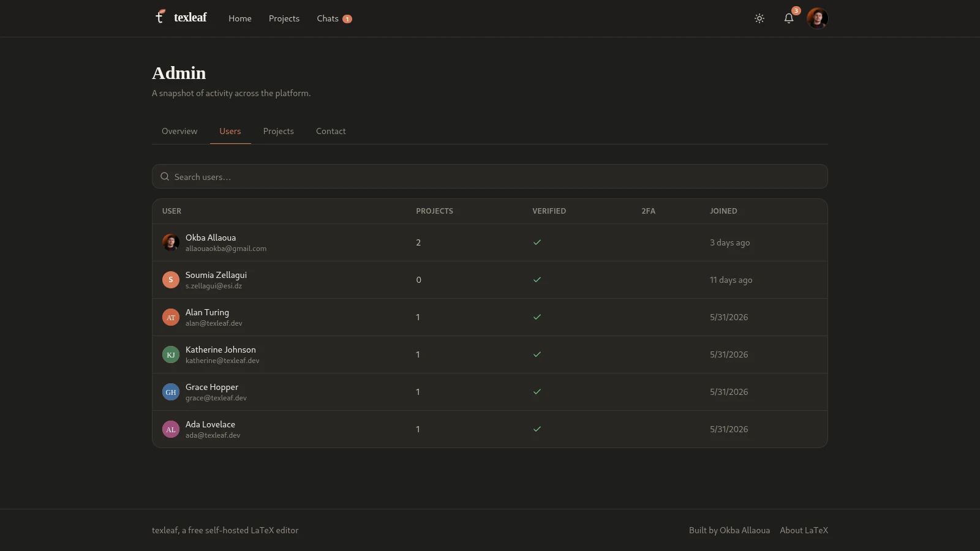The image size is (980, 551).
Task: Focus the Search users field
Action: point(490,176)
